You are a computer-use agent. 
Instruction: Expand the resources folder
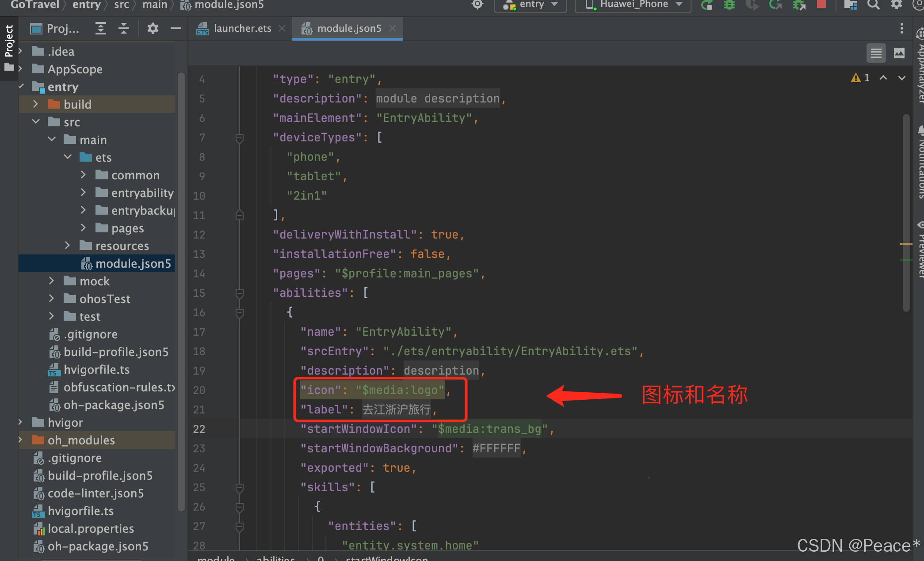(67, 246)
